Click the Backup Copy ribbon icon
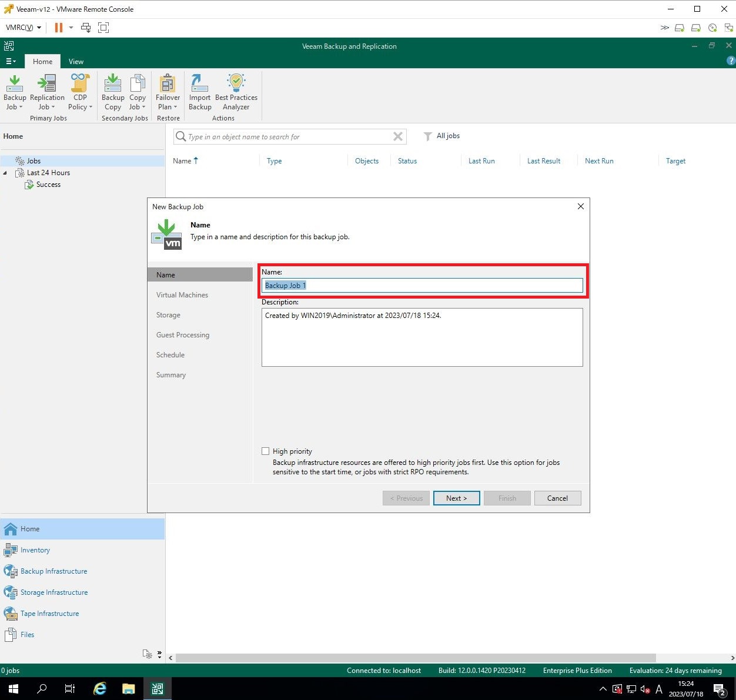This screenshot has width=736, height=700. click(x=113, y=92)
